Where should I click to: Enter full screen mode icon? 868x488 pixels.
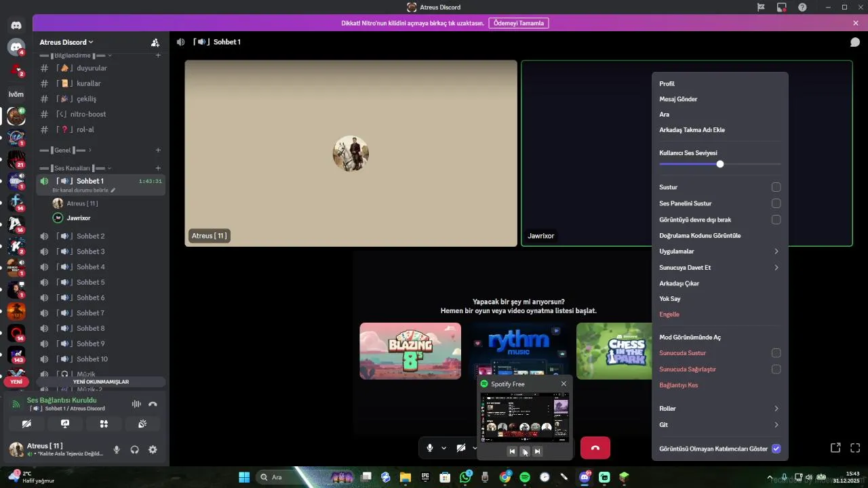click(855, 447)
